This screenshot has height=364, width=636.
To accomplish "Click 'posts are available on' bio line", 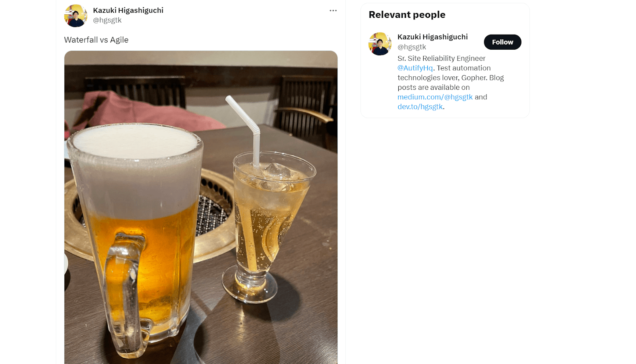I will pos(434,87).
